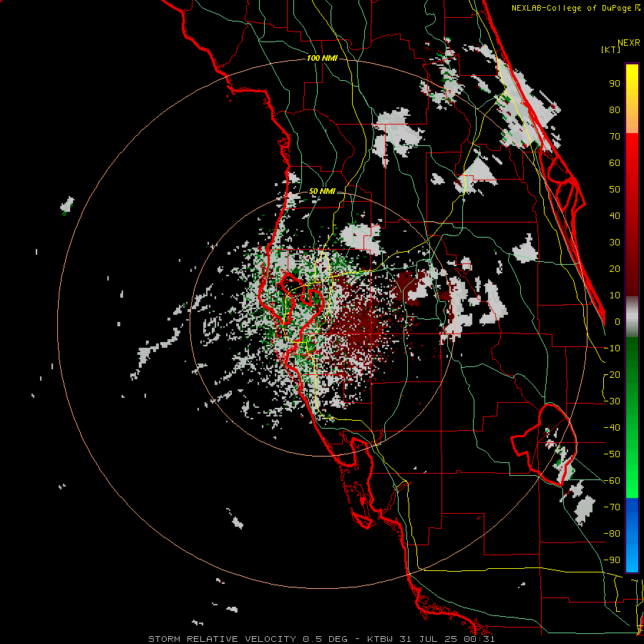Click the gray zero-velocity segment of color bar
The width and height of the screenshot is (644, 644).
(632, 317)
